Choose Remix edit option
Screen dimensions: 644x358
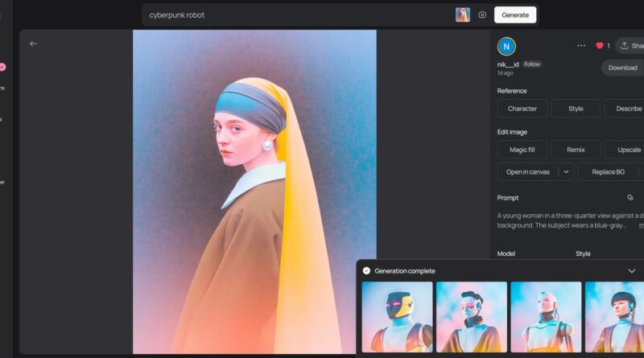(x=576, y=150)
